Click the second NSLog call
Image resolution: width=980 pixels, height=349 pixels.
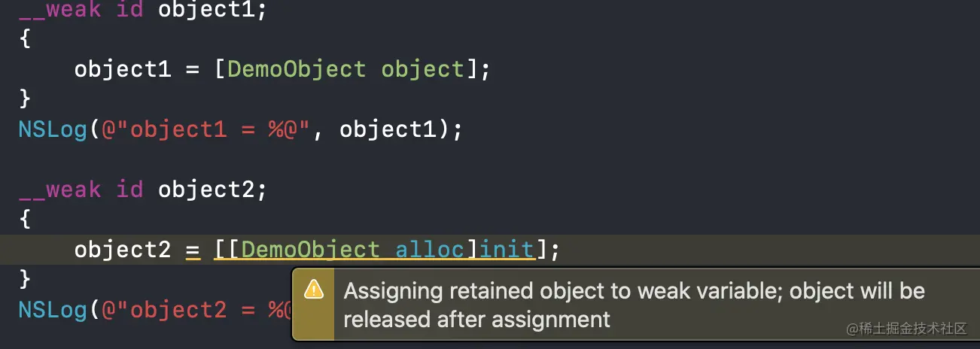[53, 309]
